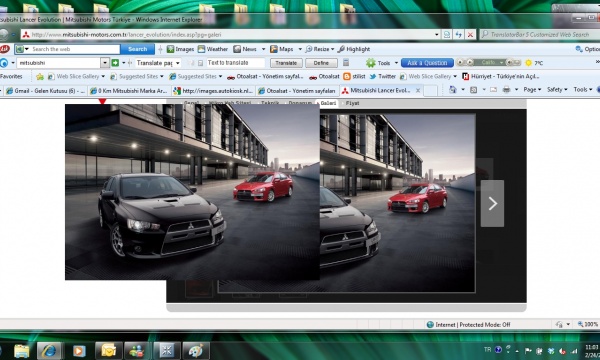
Task: Click the Ask a Question button
Action: (x=427, y=63)
